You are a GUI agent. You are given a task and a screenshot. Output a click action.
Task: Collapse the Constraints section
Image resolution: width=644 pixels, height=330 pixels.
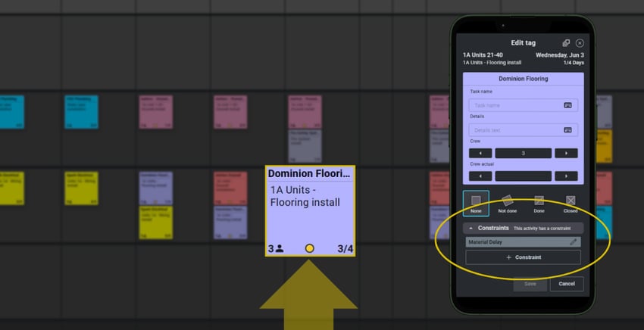coord(470,229)
